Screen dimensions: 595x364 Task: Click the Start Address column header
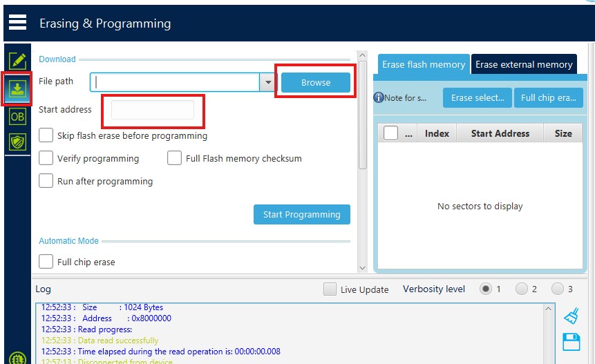(500, 133)
